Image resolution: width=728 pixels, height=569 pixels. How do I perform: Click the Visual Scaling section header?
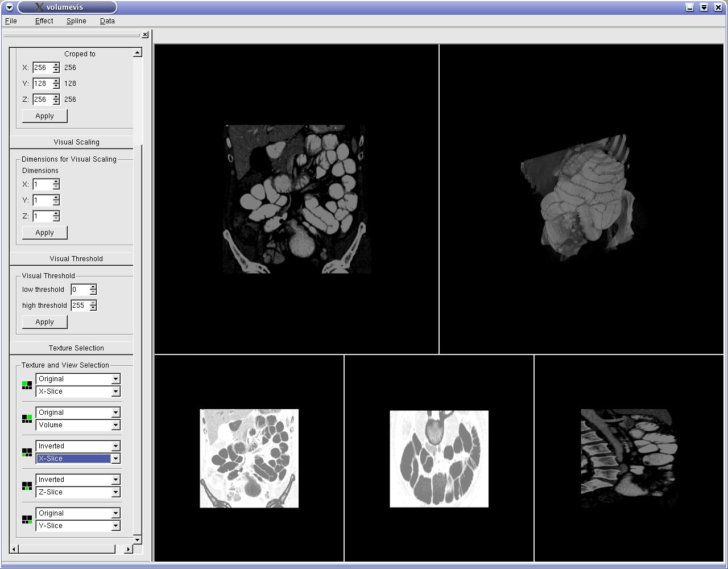coord(76,142)
